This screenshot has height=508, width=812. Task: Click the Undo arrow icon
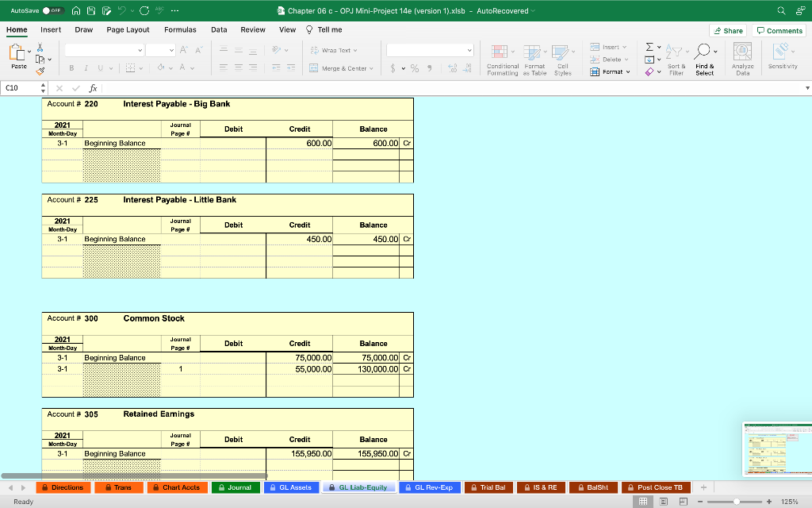122,10
